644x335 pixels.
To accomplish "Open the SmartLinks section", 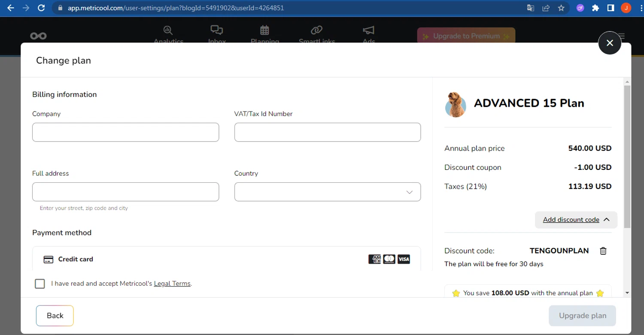I will [x=317, y=34].
